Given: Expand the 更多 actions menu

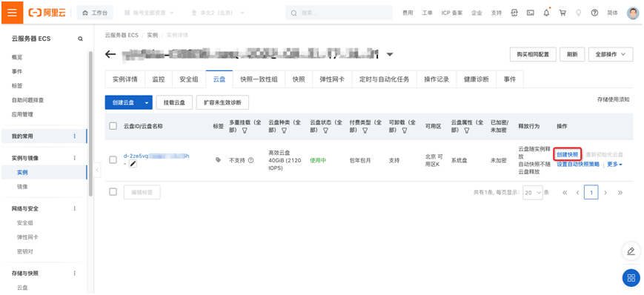Looking at the screenshot, I should (615, 165).
